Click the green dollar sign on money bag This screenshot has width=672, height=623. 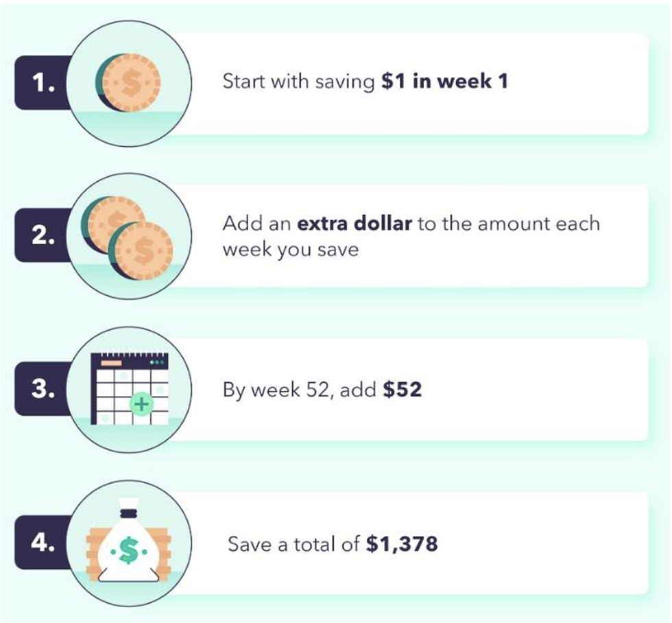[129, 550]
